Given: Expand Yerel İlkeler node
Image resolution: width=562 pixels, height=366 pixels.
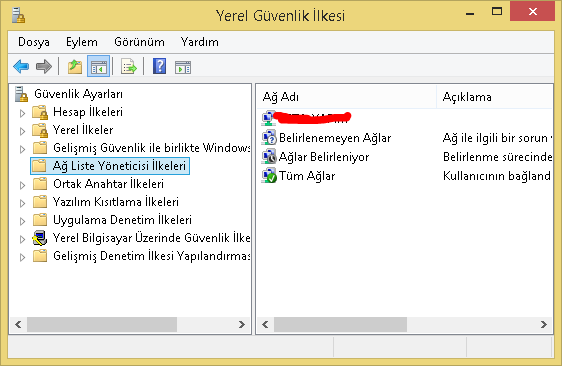Looking at the screenshot, I should (x=22, y=131).
